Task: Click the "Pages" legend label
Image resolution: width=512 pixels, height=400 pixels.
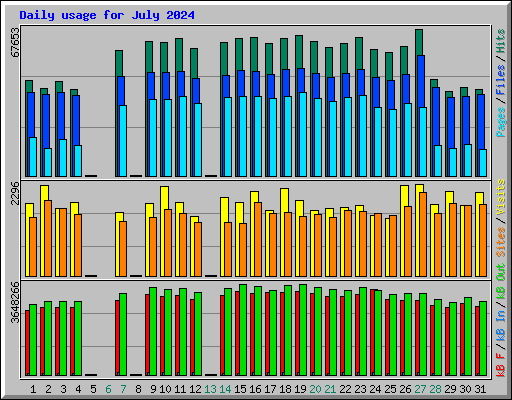Action: click(x=501, y=122)
